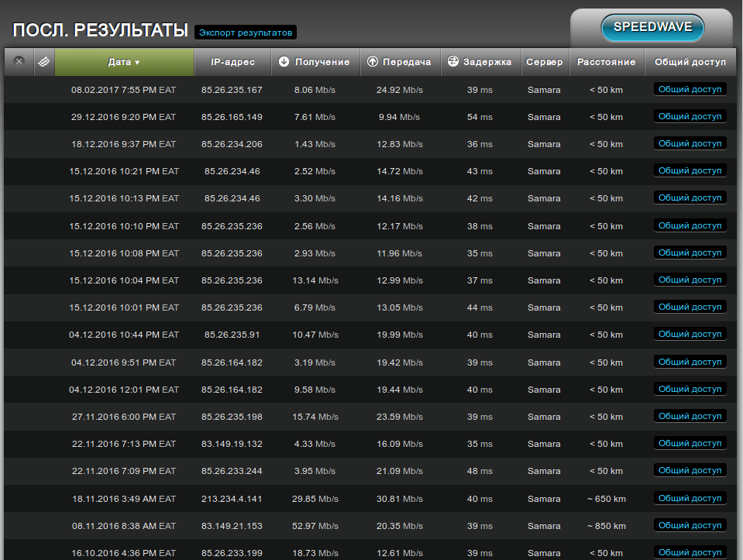Click latency value 54 ms
This screenshot has width=743, height=560.
pos(480,117)
